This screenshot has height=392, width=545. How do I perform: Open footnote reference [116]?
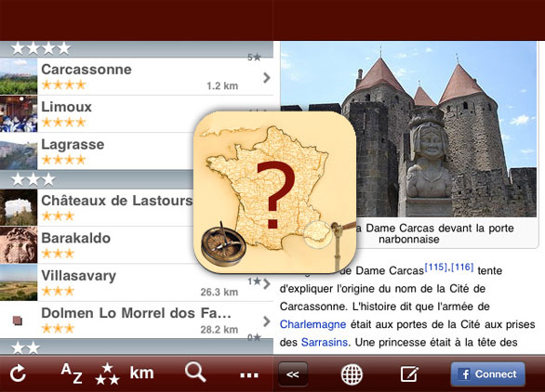pyautogui.click(x=462, y=267)
